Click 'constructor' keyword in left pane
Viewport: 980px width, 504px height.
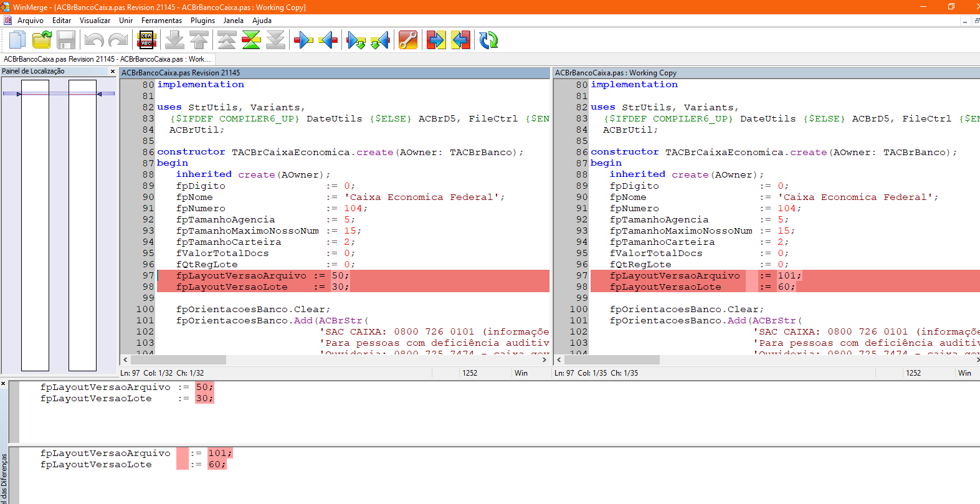click(191, 152)
